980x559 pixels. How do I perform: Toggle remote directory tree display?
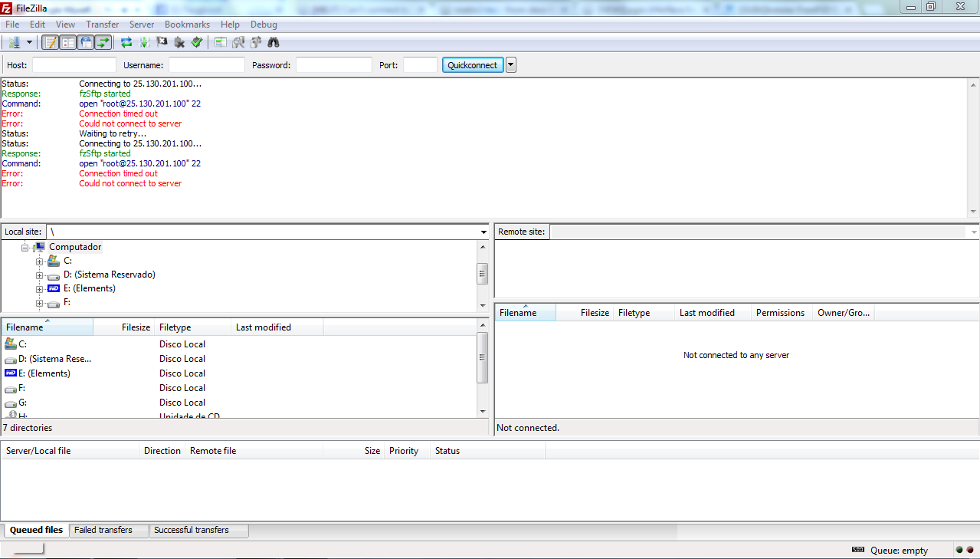[86, 42]
